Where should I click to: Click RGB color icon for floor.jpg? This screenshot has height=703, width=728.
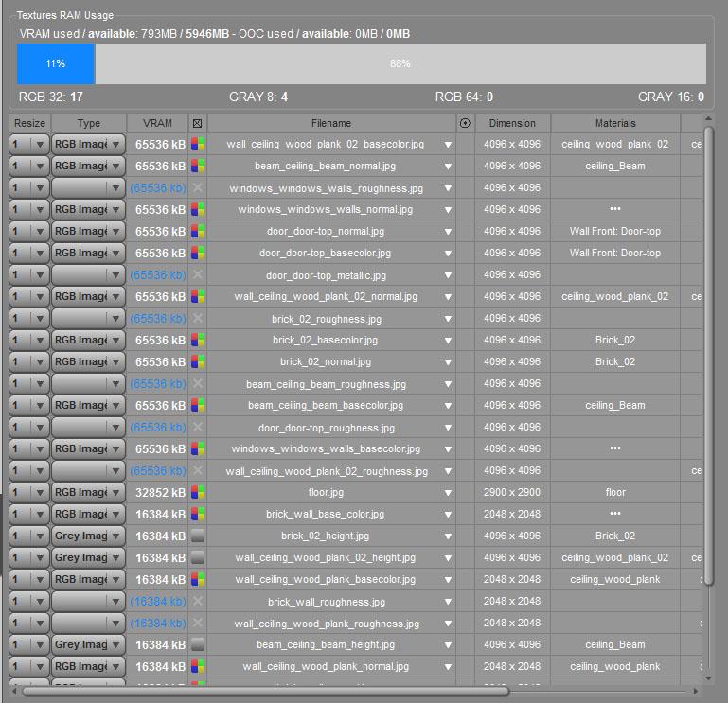198,492
